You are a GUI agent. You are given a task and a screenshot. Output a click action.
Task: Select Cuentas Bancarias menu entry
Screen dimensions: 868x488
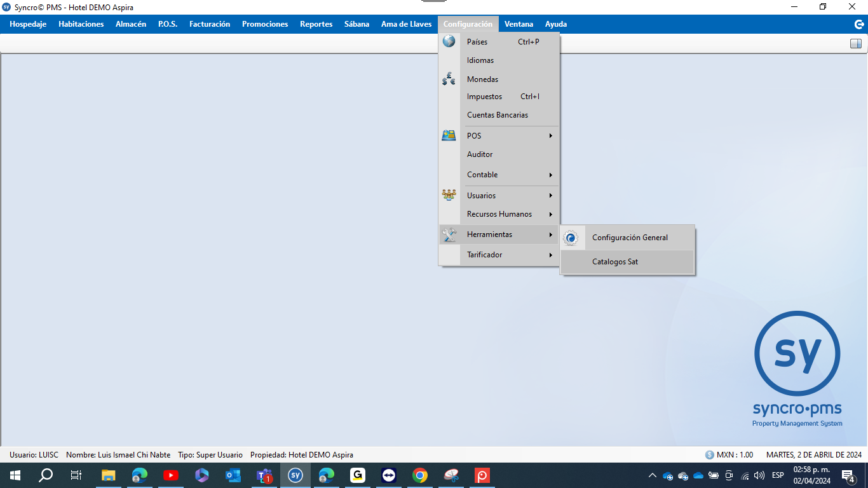(499, 115)
